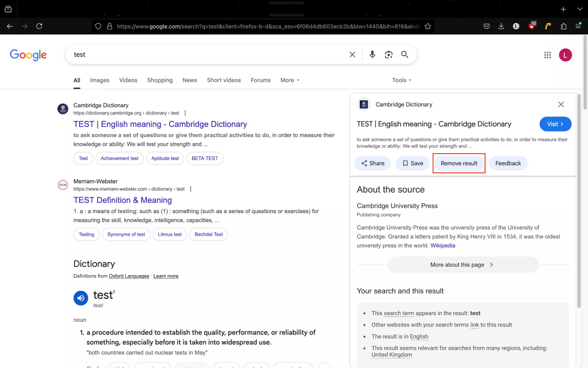This screenshot has height=368, width=588.
Task: Switch to the News tab
Action: [189, 80]
